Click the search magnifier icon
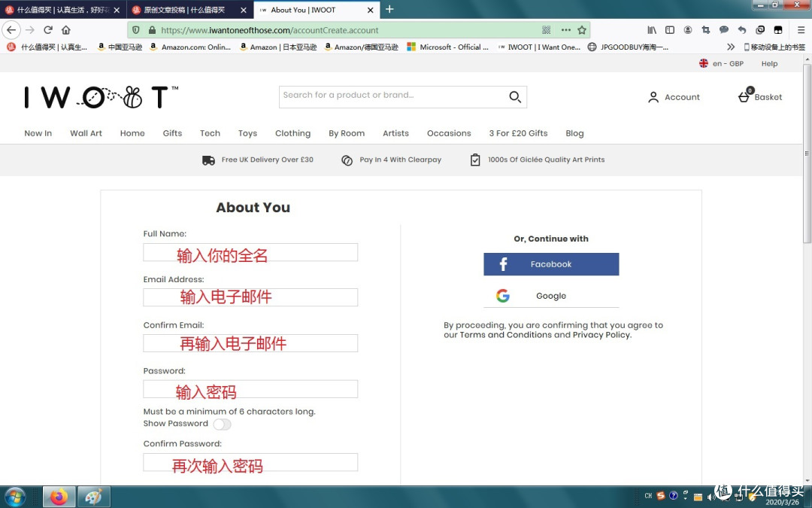Screen dimensions: 812x508 coord(515,97)
